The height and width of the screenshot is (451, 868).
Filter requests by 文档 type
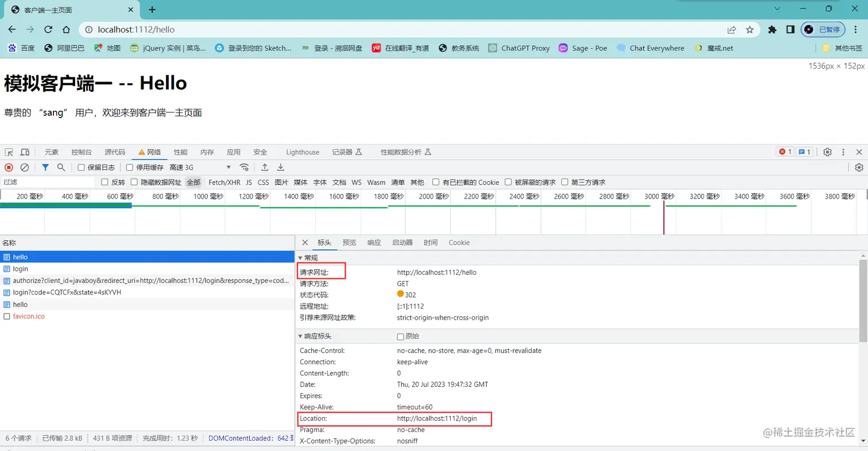point(339,182)
